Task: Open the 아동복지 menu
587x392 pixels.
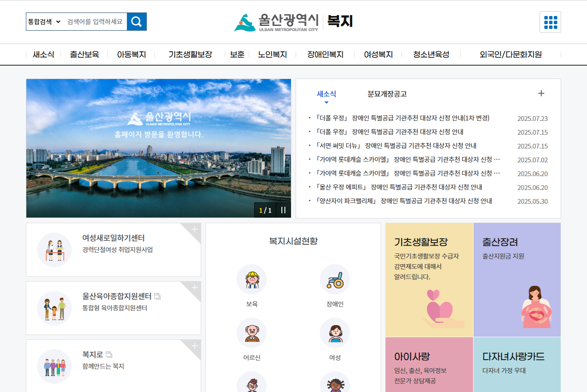Action: pyautogui.click(x=132, y=54)
